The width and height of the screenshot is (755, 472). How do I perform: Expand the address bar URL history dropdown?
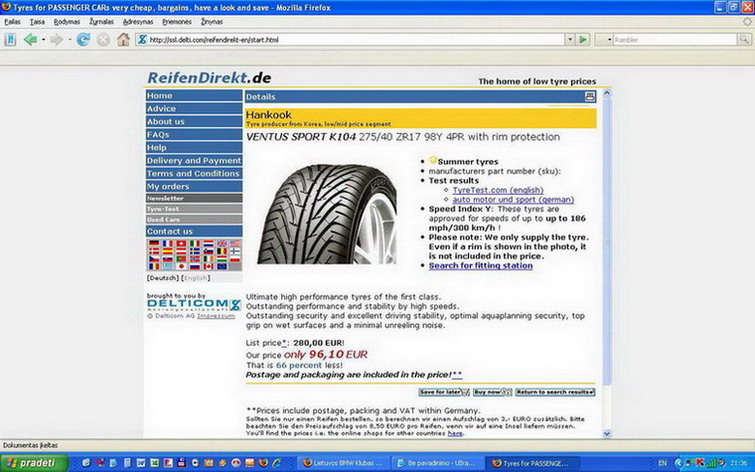pyautogui.click(x=570, y=39)
